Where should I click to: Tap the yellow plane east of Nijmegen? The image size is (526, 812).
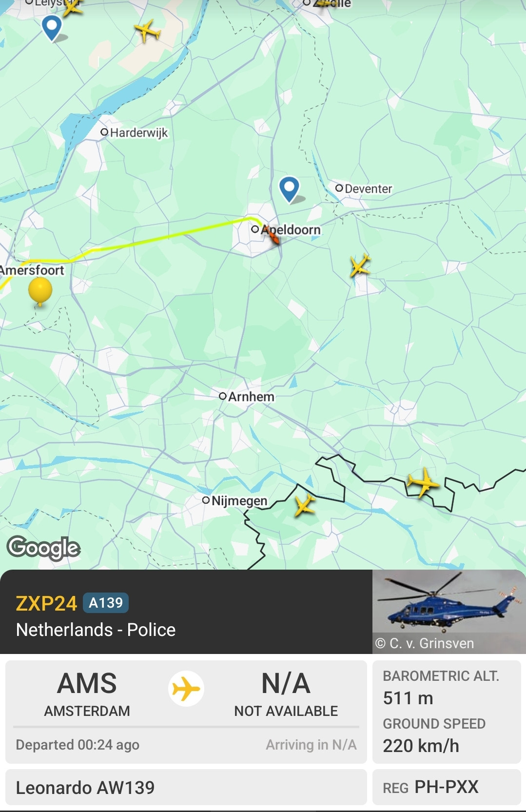click(305, 505)
